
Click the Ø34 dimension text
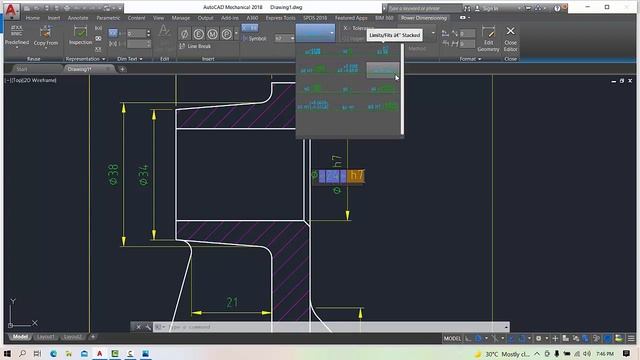(144, 175)
